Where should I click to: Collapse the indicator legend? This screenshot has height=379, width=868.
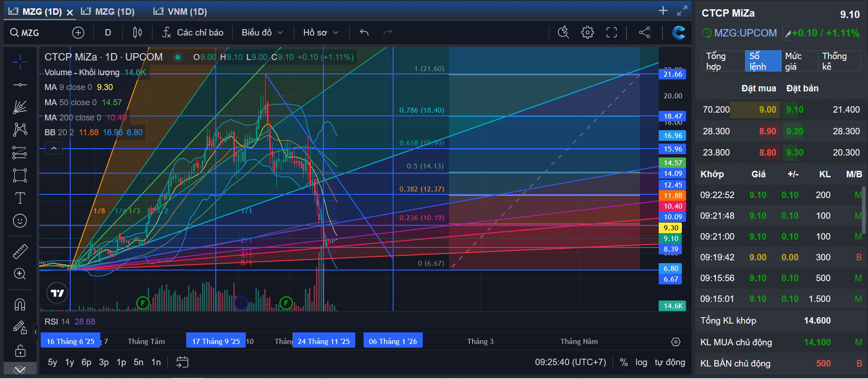tap(54, 148)
